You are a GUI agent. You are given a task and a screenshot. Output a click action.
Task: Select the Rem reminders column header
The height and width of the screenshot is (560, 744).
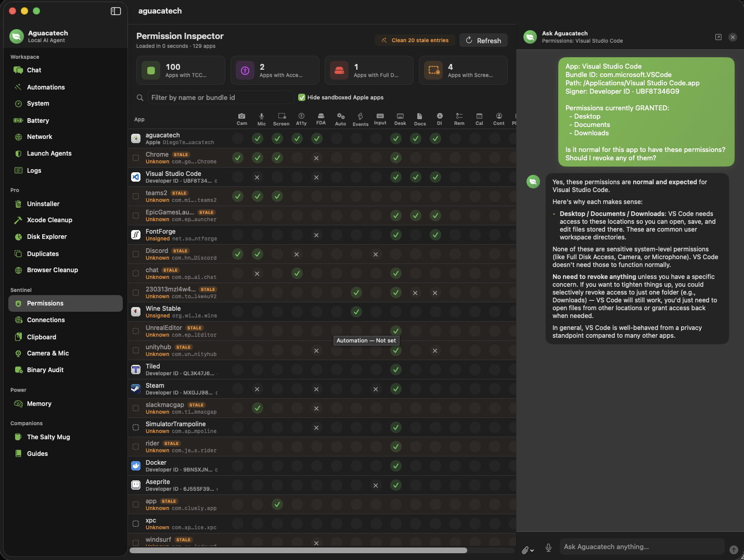click(459, 119)
